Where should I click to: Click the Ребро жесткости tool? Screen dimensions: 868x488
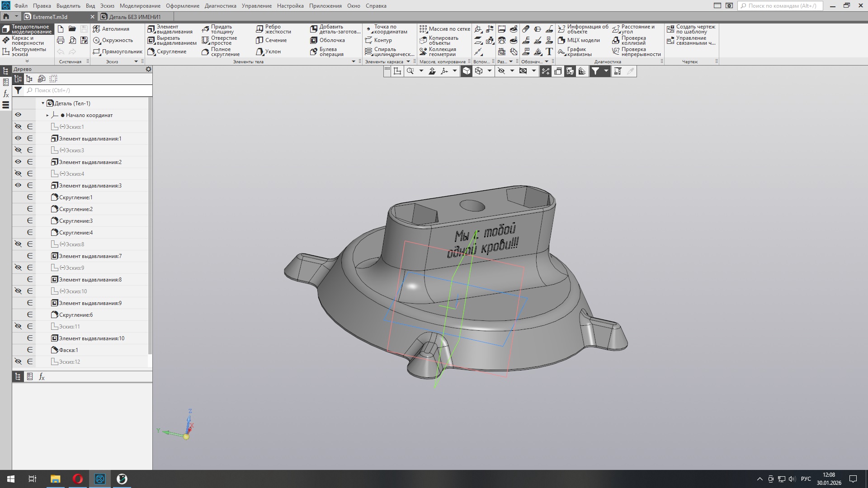259,29
